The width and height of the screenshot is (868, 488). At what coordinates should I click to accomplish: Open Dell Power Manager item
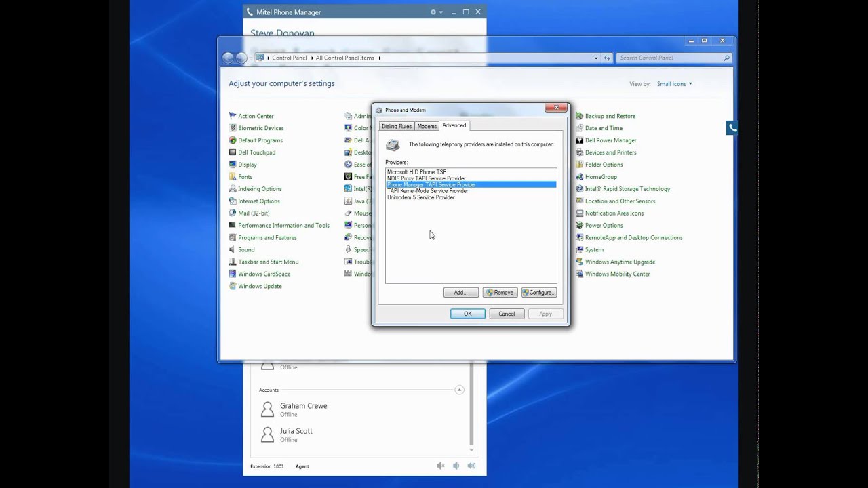610,140
